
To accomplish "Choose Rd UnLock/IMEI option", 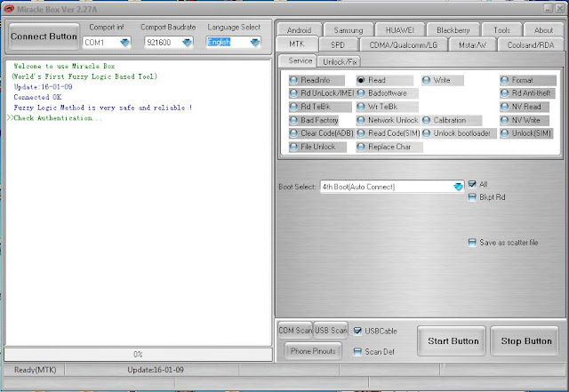I will point(321,93).
